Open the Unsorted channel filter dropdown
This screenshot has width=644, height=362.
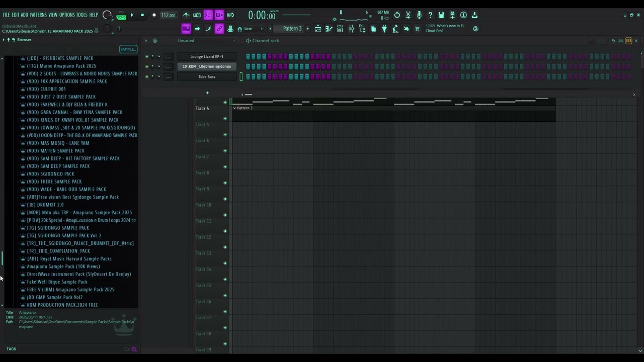pyautogui.click(x=205, y=41)
